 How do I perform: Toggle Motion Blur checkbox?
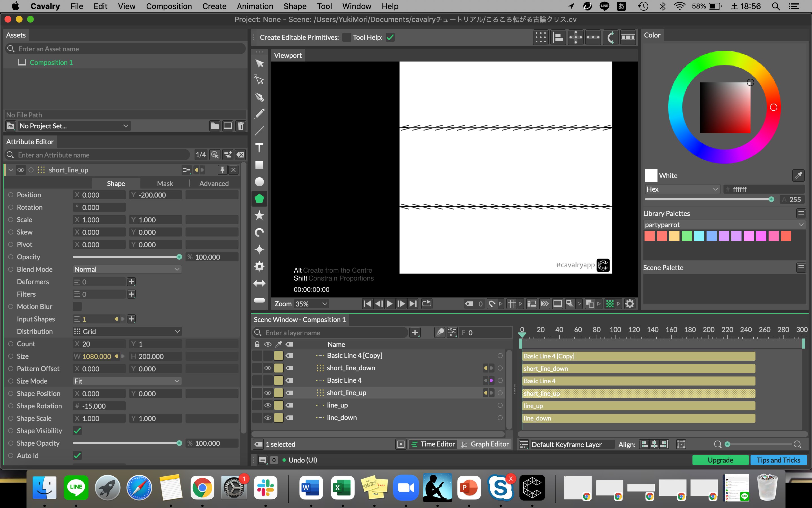(x=77, y=306)
